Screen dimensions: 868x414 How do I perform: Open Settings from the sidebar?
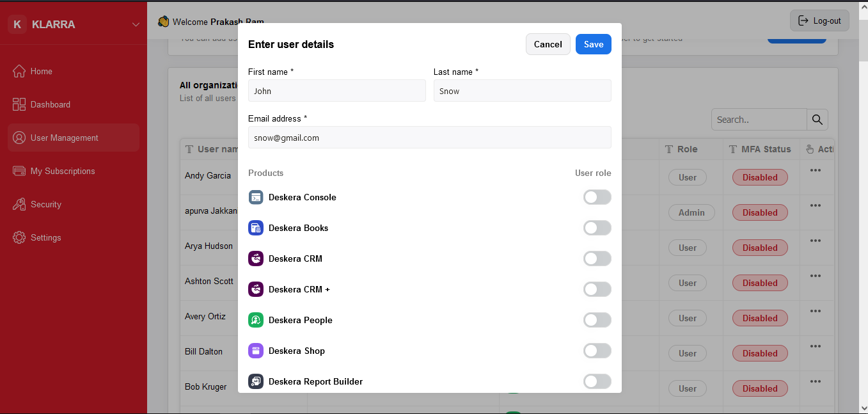point(74,237)
